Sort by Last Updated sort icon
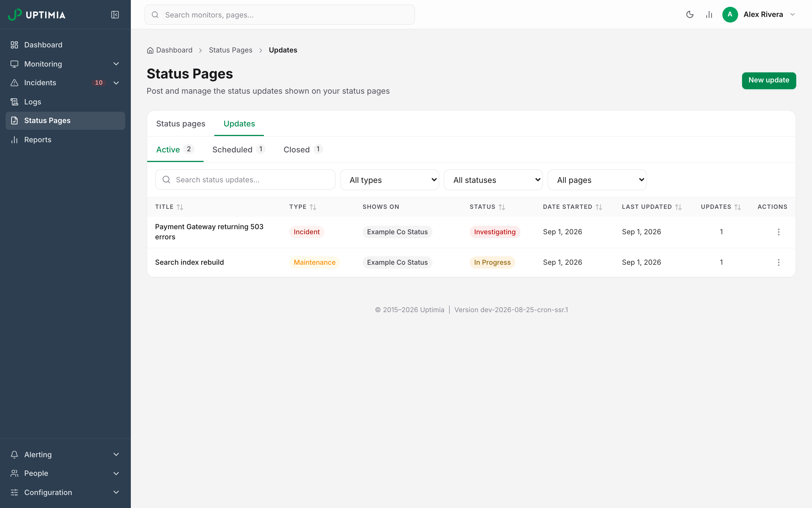 point(678,207)
